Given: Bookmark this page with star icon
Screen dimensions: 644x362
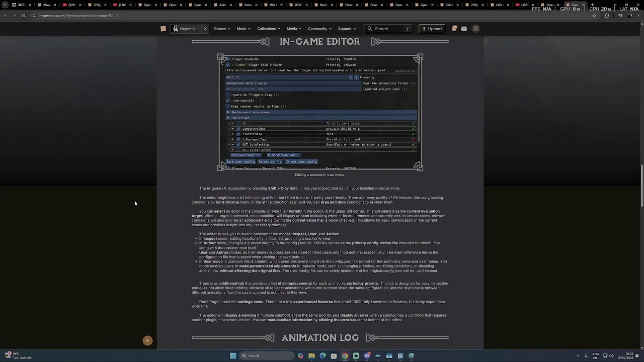Looking at the screenshot, I should pos(594,16).
